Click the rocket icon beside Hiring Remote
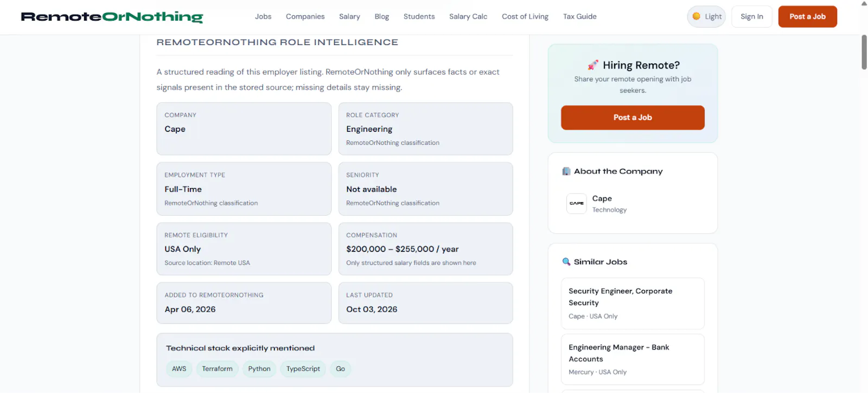The image size is (868, 393). 593,65
